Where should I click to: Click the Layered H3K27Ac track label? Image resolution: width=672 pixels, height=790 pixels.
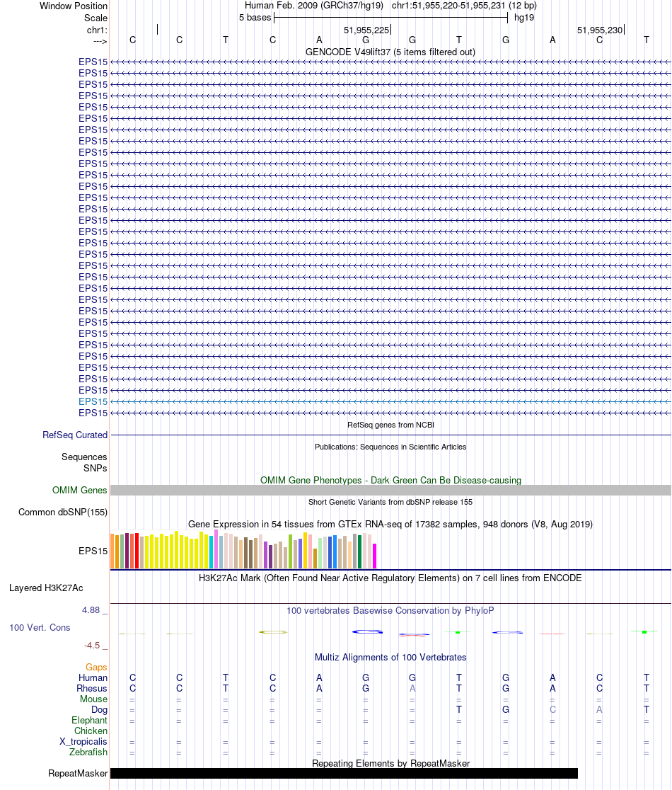point(46,588)
